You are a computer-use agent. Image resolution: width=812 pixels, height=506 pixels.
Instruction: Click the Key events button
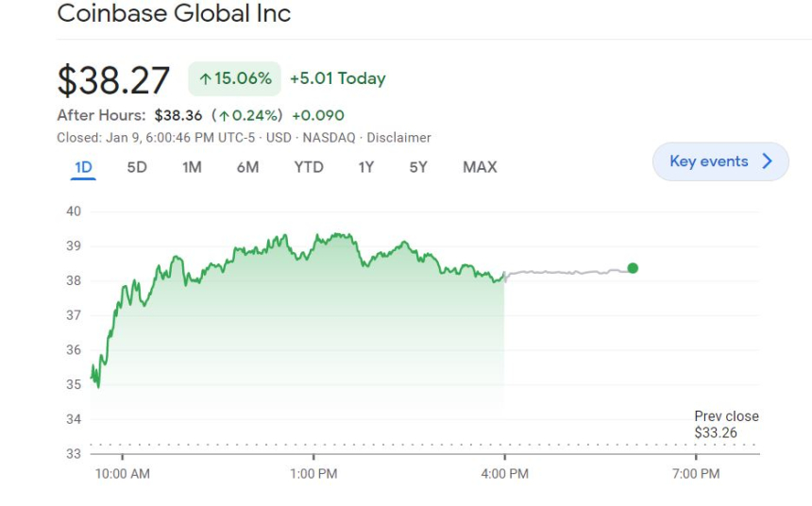tap(708, 161)
